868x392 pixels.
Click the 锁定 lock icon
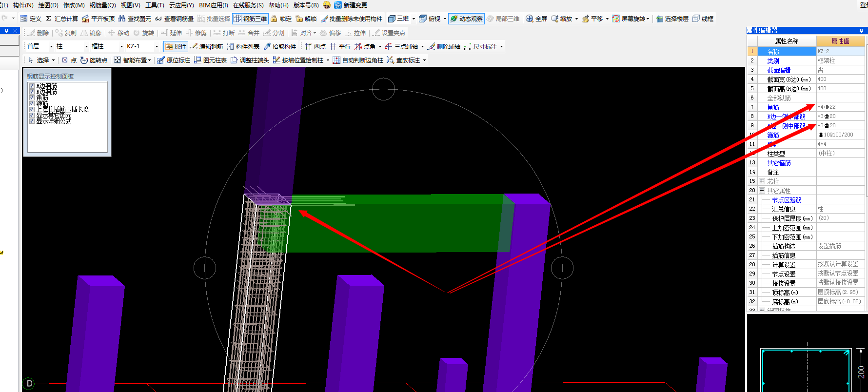coord(281,19)
